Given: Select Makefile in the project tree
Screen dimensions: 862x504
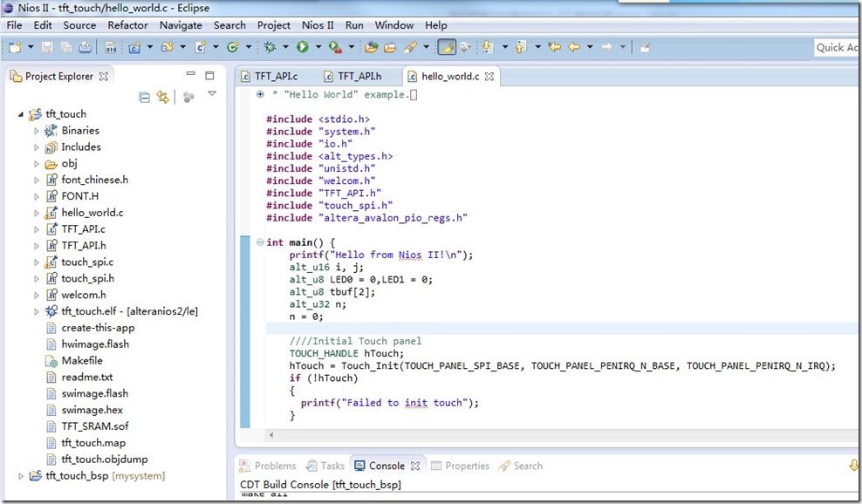Looking at the screenshot, I should pyautogui.click(x=82, y=360).
